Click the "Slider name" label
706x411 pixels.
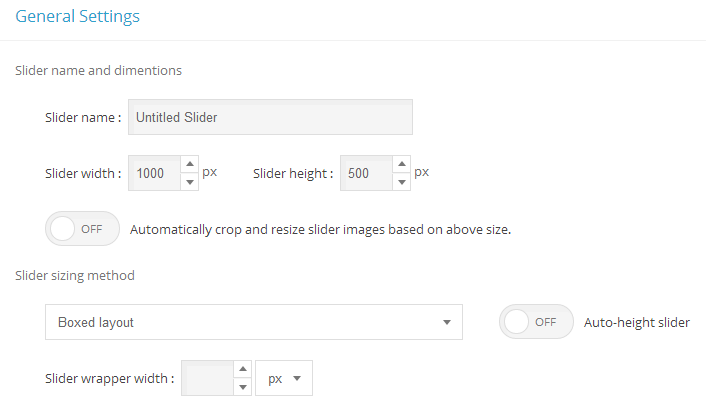coord(82,117)
